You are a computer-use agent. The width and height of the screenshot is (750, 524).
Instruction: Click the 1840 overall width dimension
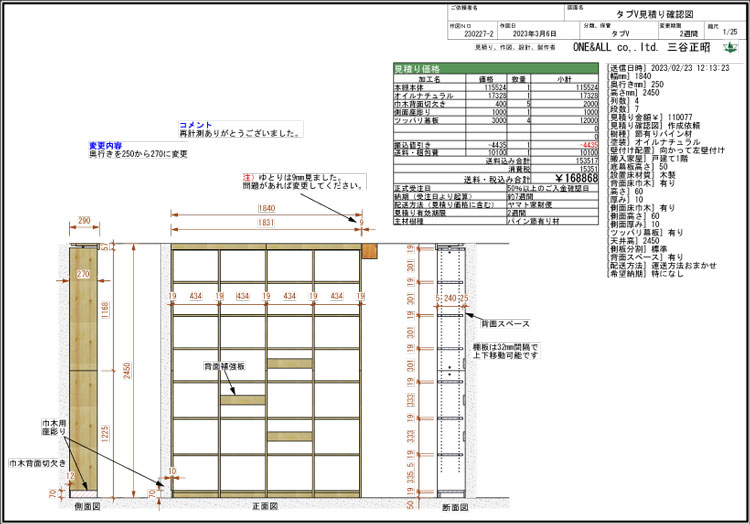click(x=265, y=208)
